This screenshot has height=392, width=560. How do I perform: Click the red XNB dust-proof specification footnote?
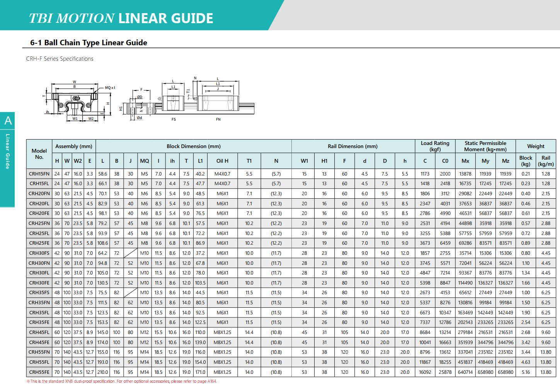(x=122, y=381)
